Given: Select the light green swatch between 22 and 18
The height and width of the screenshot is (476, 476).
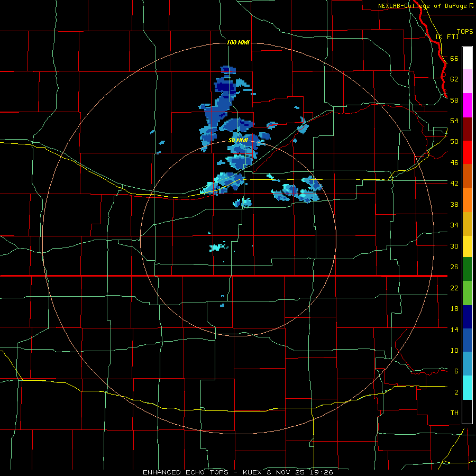Looking at the screenshot, I should tap(467, 293).
